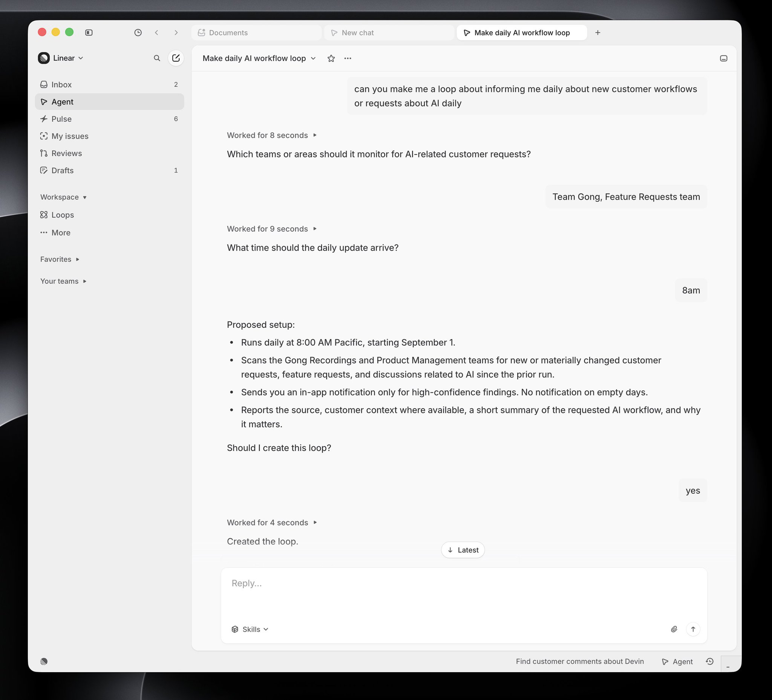
Task: Star the chat as favorite
Action: [331, 58]
